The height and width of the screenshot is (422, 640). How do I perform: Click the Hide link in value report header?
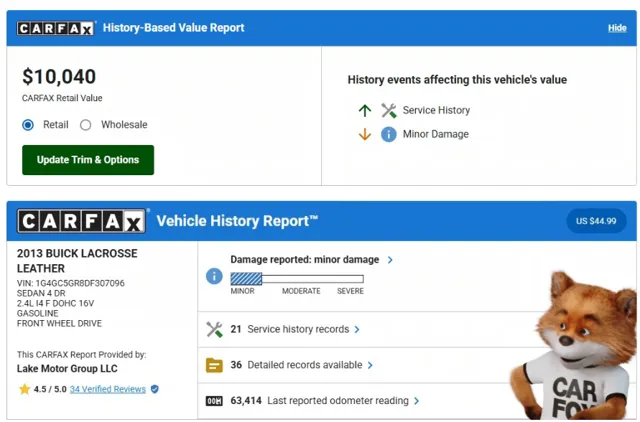pos(617,28)
